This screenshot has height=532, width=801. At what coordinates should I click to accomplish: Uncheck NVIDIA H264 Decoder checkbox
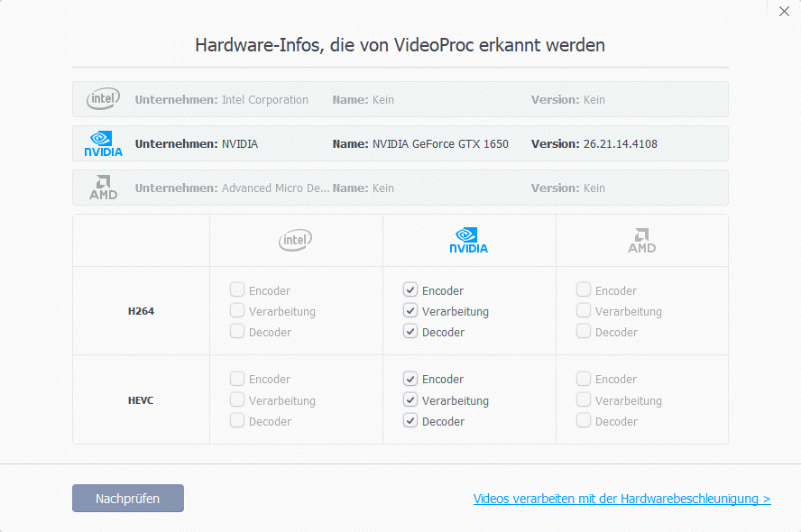[410, 331]
